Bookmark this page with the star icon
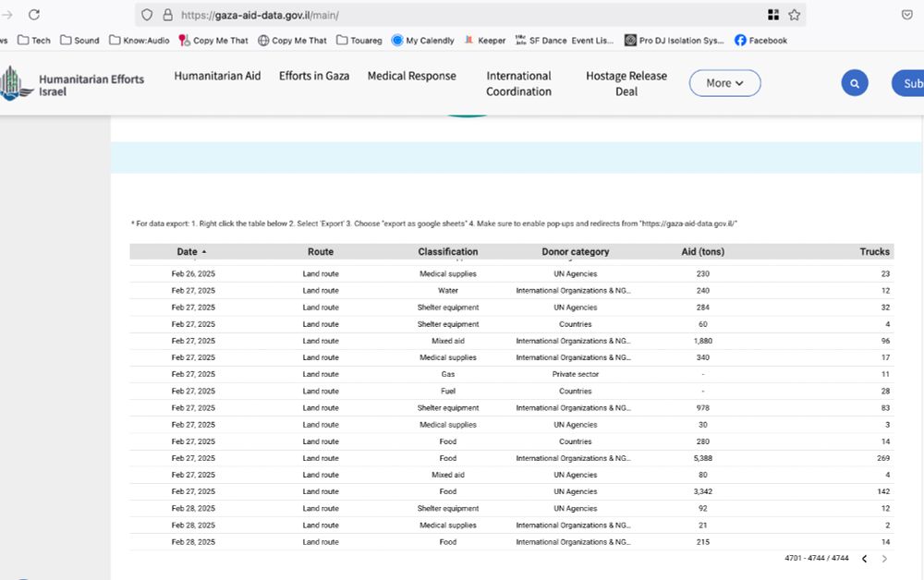This screenshot has height=580, width=924. click(795, 15)
